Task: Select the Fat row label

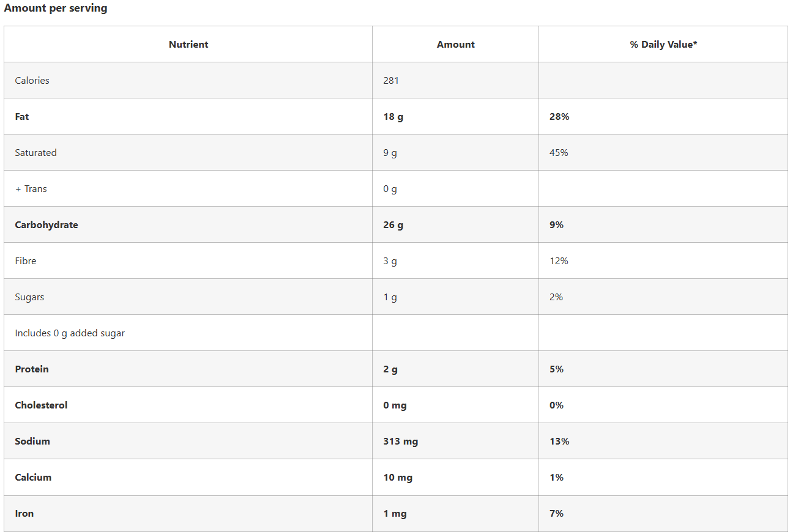Action: point(22,117)
